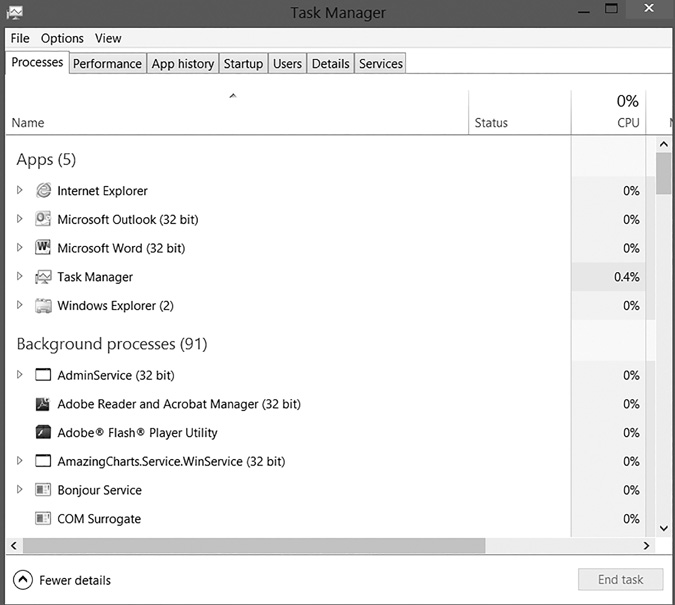Select the AdminService (32 bit) row text
Viewport: 675px width, 605px height.
coord(116,375)
